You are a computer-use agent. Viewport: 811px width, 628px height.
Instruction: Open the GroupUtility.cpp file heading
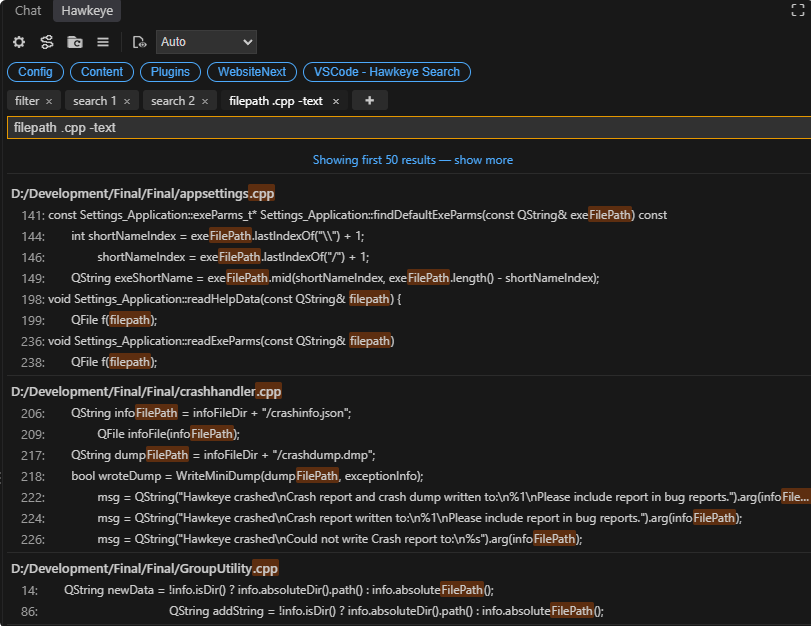(145, 569)
